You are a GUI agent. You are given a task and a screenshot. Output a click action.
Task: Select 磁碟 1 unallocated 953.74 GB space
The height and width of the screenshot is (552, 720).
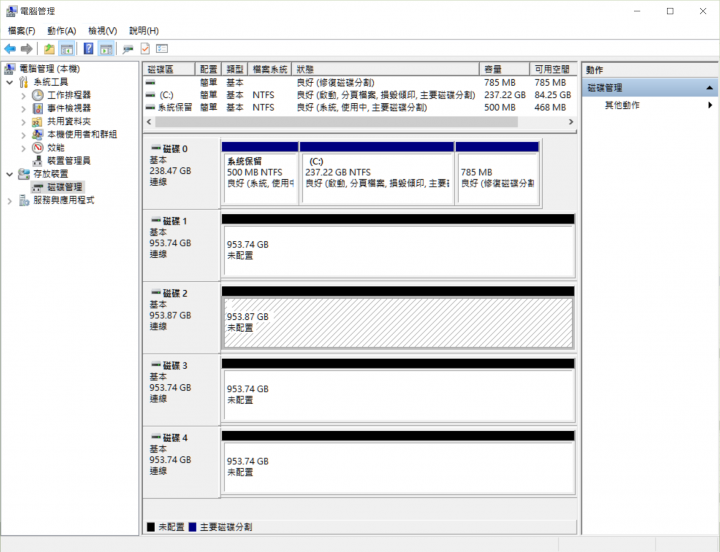click(x=398, y=245)
